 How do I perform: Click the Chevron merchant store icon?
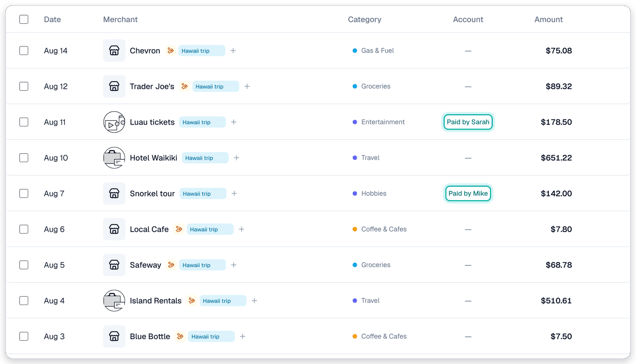[114, 50]
